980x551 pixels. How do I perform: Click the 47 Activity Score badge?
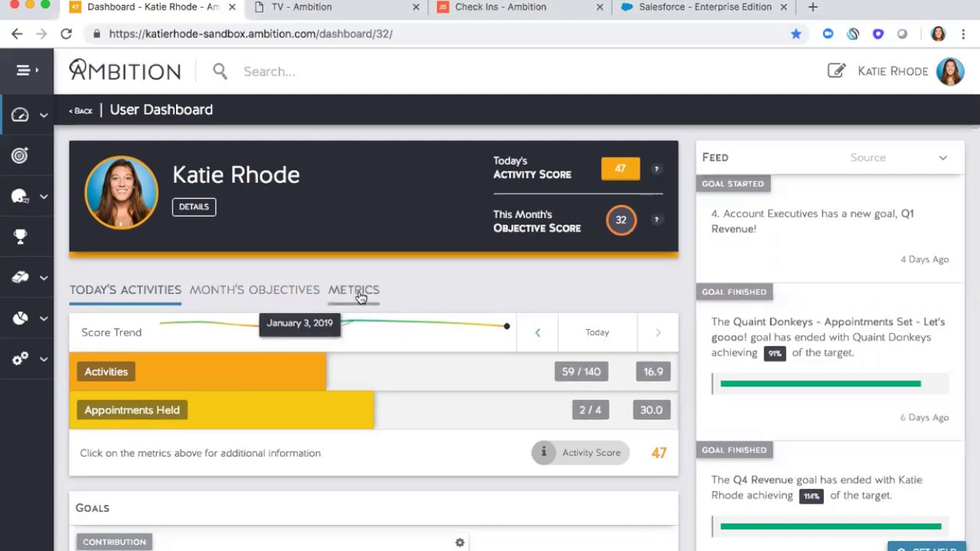tap(620, 168)
